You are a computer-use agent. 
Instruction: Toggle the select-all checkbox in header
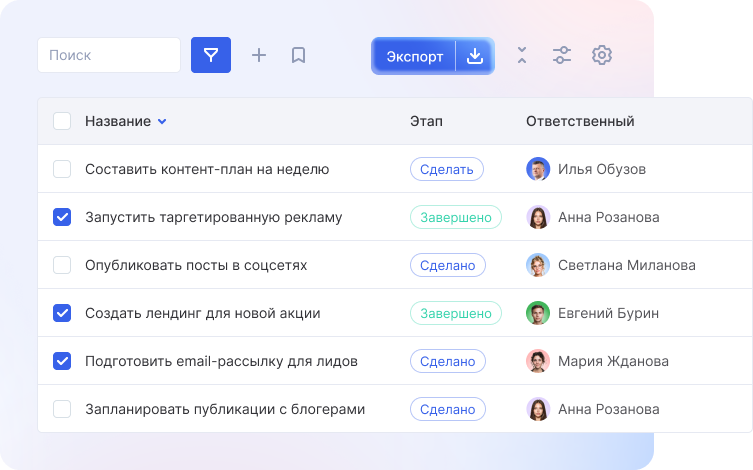(x=62, y=121)
